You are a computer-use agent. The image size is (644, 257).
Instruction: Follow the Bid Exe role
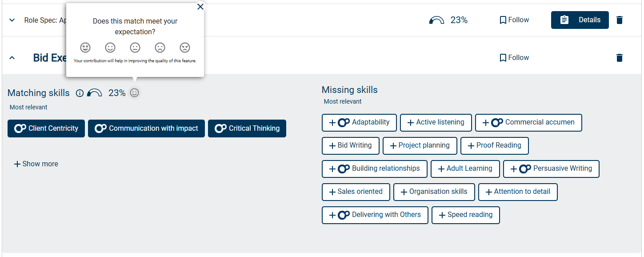tap(514, 58)
